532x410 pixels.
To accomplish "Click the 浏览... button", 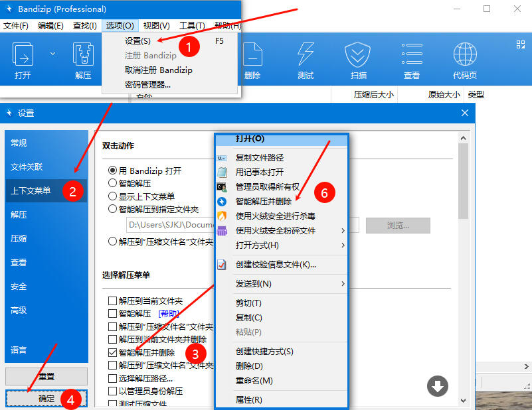I will (398, 226).
